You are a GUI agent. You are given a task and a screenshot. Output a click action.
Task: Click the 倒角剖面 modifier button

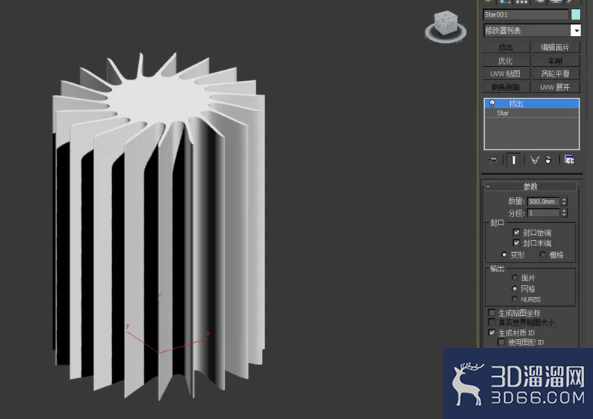pos(506,87)
